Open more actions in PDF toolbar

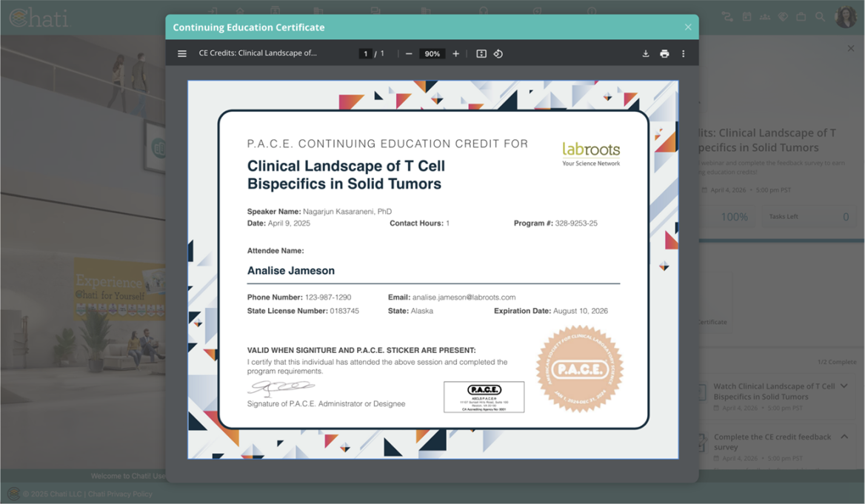click(683, 53)
